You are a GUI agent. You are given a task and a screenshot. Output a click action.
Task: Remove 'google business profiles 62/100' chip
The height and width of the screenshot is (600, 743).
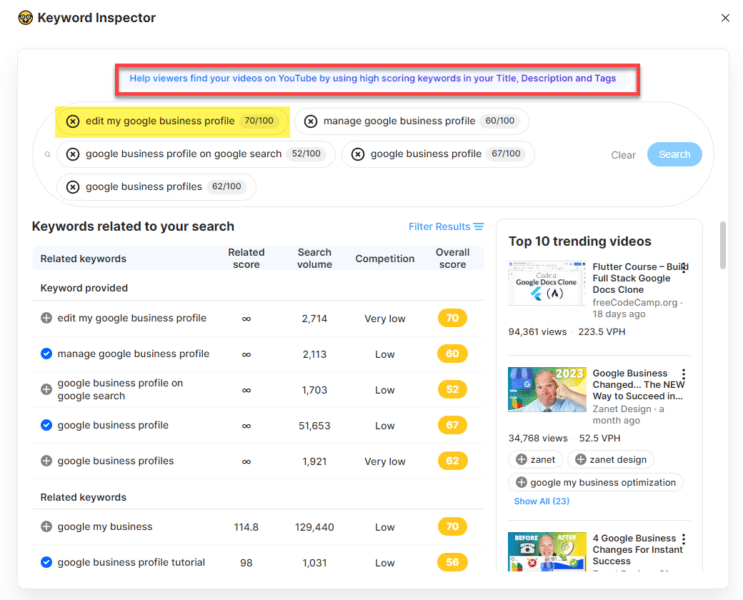72,187
